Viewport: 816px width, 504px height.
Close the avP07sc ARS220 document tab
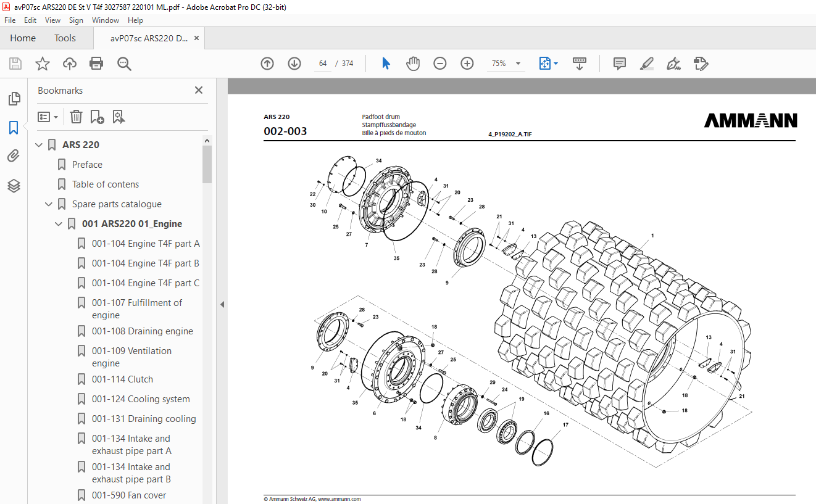[x=196, y=38]
